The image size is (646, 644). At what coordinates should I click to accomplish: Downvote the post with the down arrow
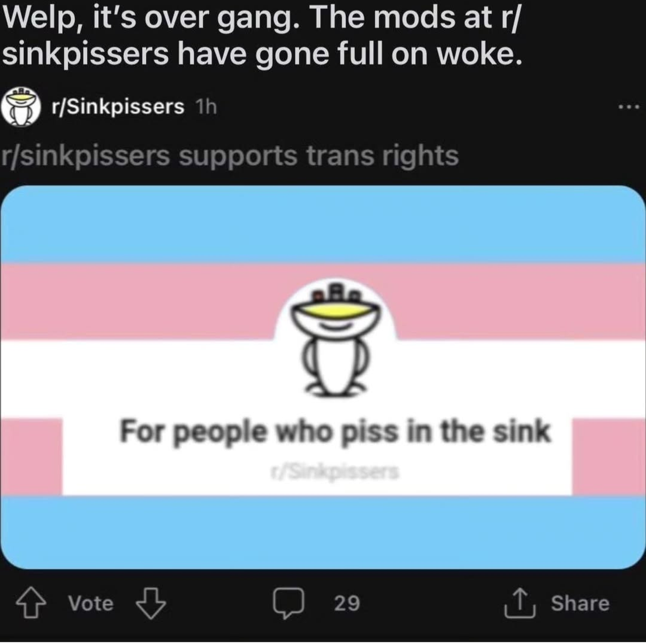(151, 602)
